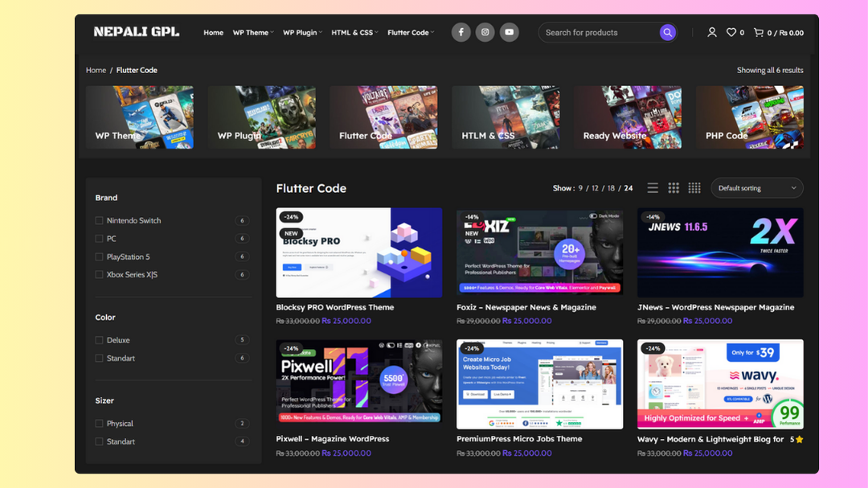Open Foxiz – Newspaper News & Magazine title
Viewport: 868px width, 488px height.
[x=526, y=307]
